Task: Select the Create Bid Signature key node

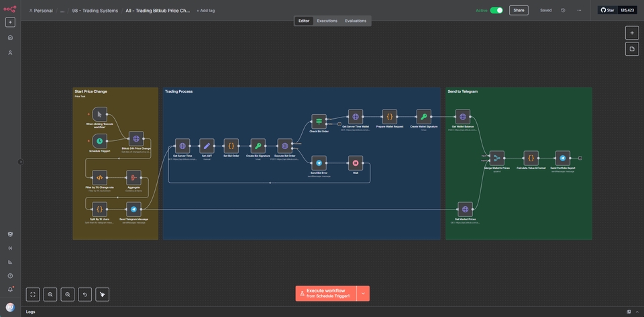Action: tap(258, 146)
